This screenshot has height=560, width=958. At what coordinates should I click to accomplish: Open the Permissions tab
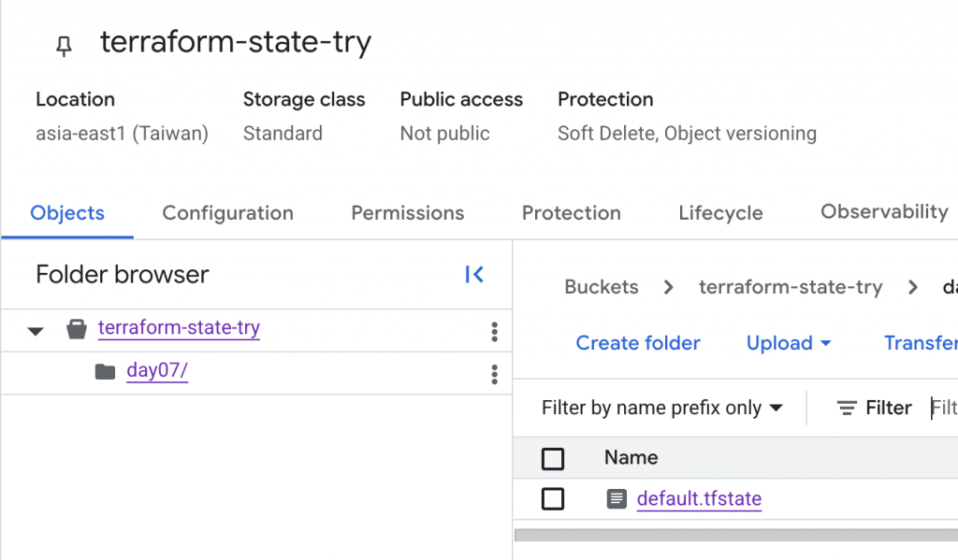coord(407,213)
